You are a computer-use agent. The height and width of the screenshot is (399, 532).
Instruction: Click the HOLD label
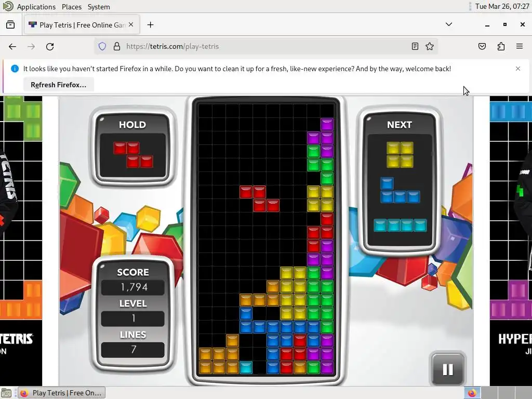pos(132,125)
